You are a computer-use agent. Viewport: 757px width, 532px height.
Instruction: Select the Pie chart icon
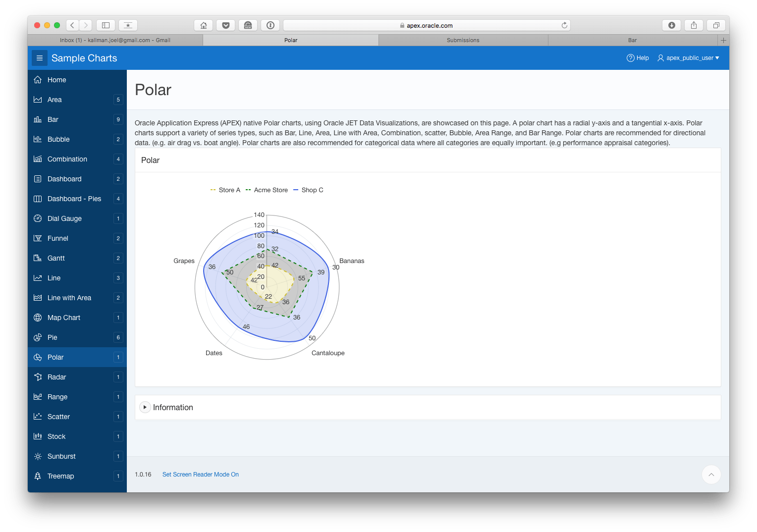[38, 337]
